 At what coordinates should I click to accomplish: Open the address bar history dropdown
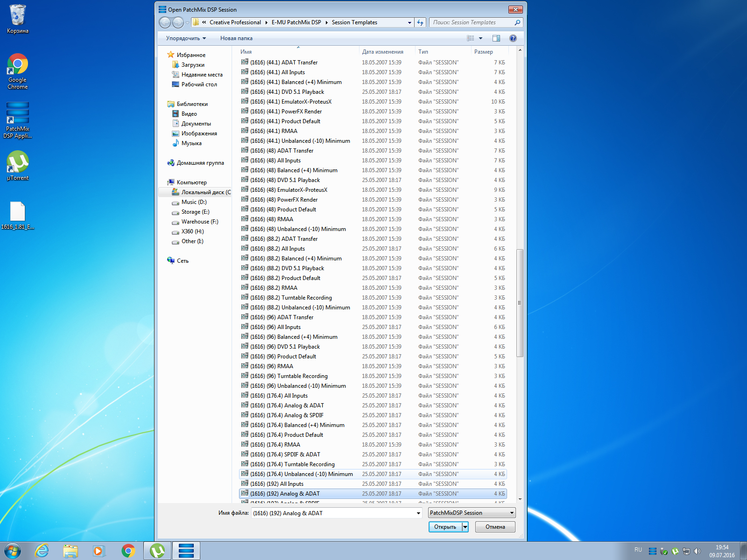[x=409, y=22]
